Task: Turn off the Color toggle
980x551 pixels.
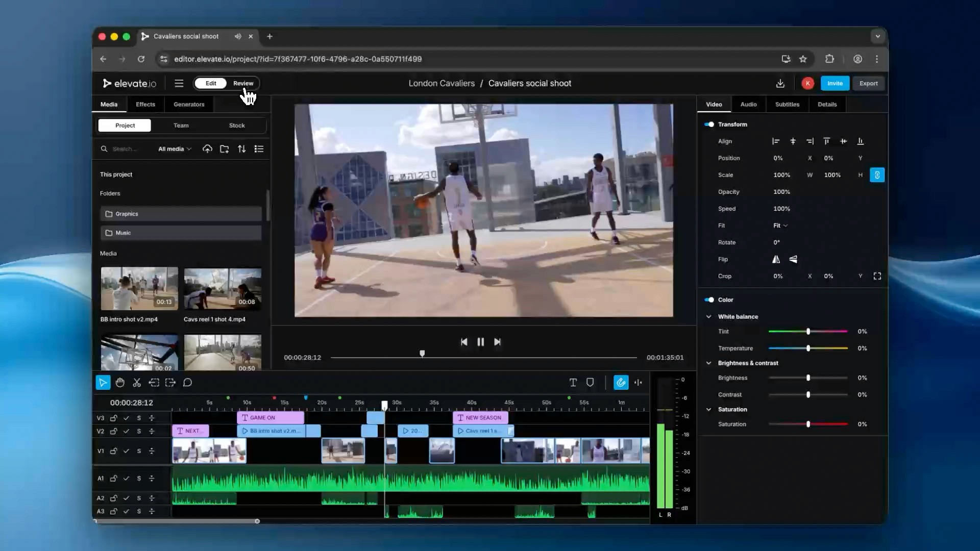Action: (709, 300)
